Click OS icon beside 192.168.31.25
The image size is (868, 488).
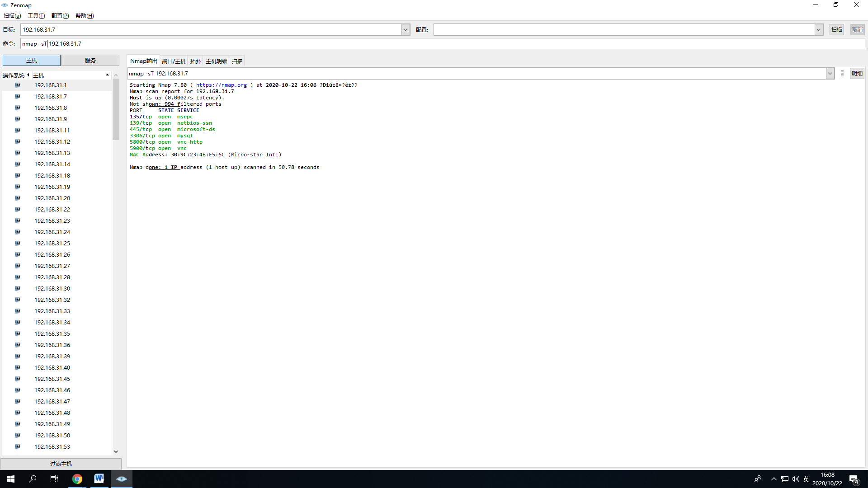[18, 243]
